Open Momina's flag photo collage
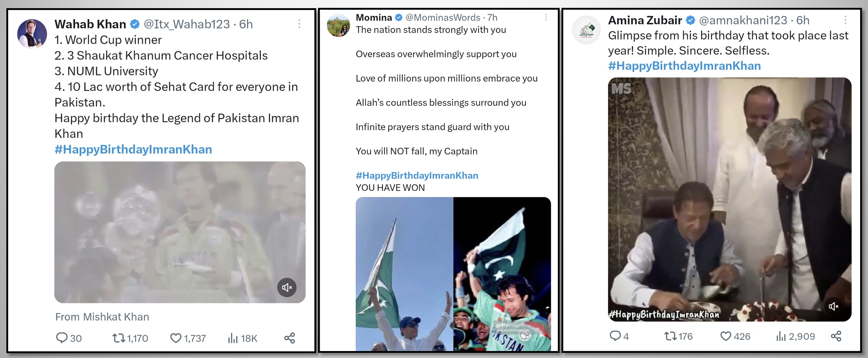868x358 pixels. point(453,274)
